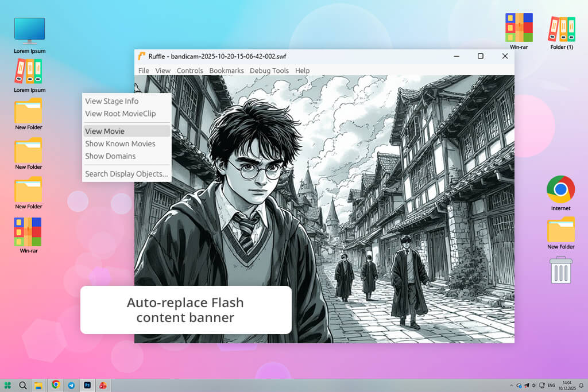588x392 pixels.
Task: Open the Help menu in Ruffle
Action: coord(302,71)
